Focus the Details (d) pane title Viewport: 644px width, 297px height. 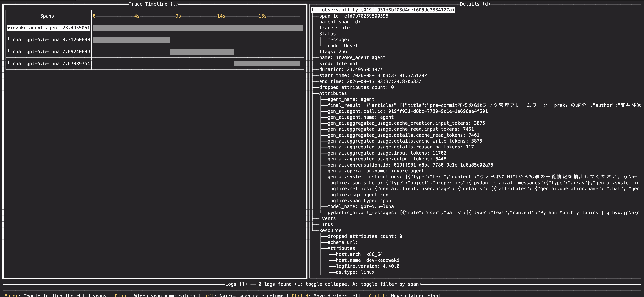tap(475, 4)
